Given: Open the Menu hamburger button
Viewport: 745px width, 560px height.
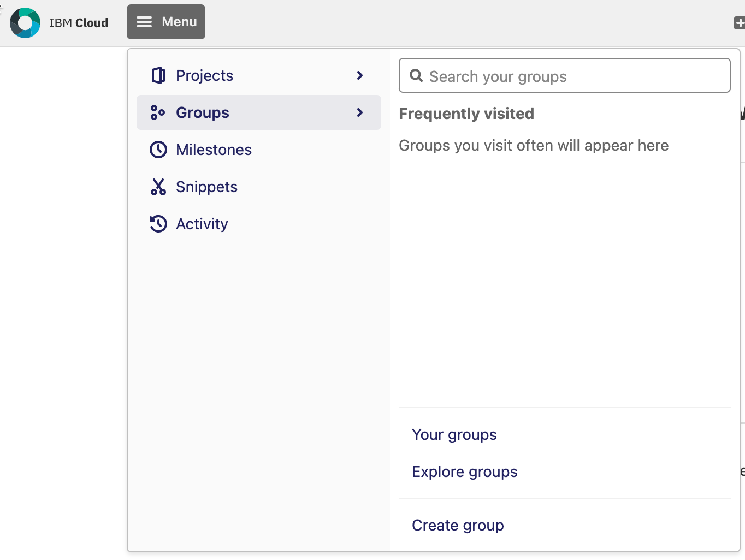Looking at the screenshot, I should pos(165,22).
